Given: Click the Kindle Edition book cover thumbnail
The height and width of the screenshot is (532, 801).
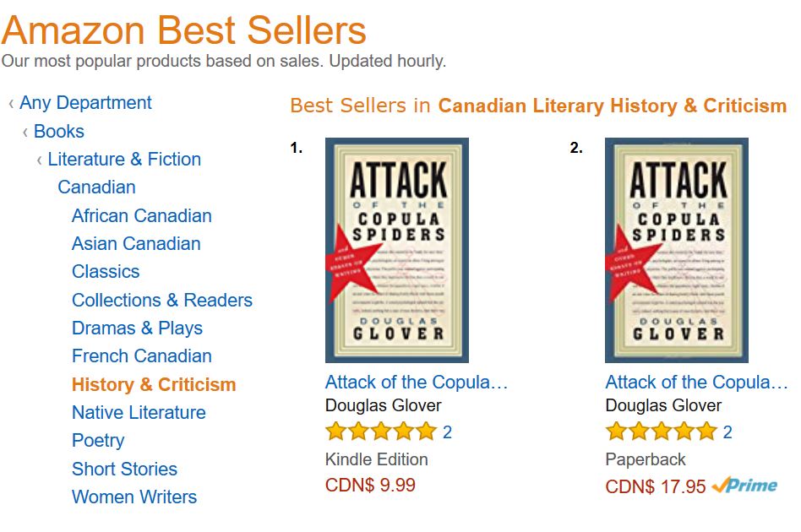Looking at the screenshot, I should [396, 250].
